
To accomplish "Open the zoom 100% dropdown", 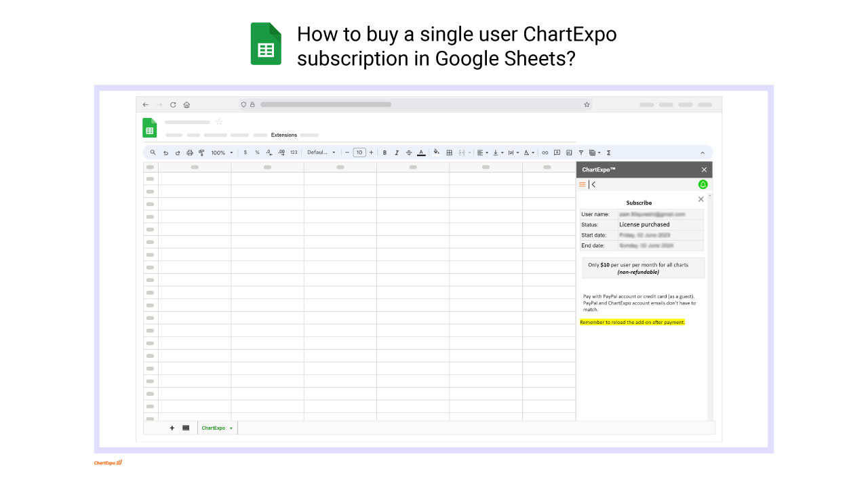I will (x=222, y=152).
